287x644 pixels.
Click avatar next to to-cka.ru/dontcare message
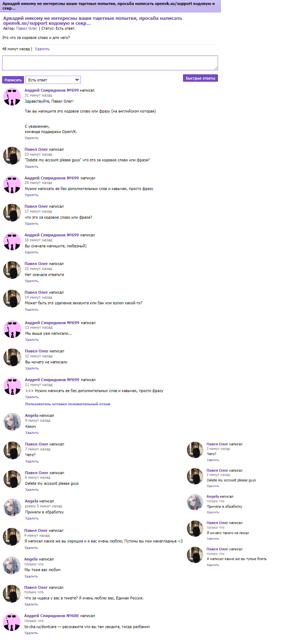[12, 622]
